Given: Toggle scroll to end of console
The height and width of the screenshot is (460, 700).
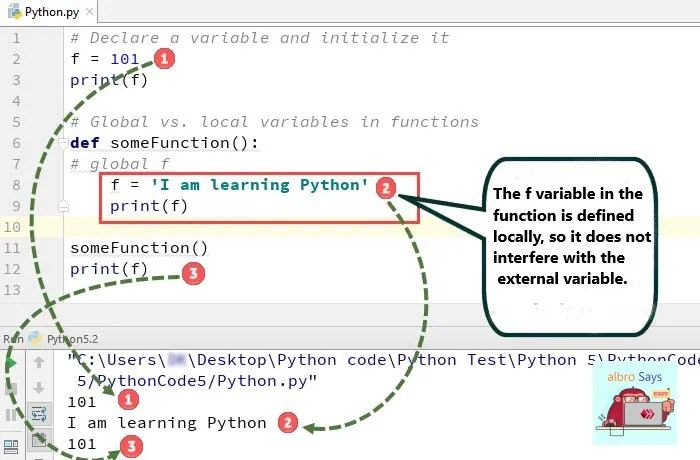Looking at the screenshot, I should click(39, 440).
